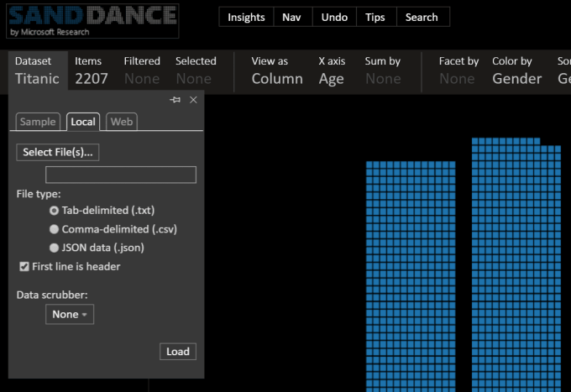Viewport: 571px width, 392px height.
Task: Close the dataset panel
Action: pos(193,100)
